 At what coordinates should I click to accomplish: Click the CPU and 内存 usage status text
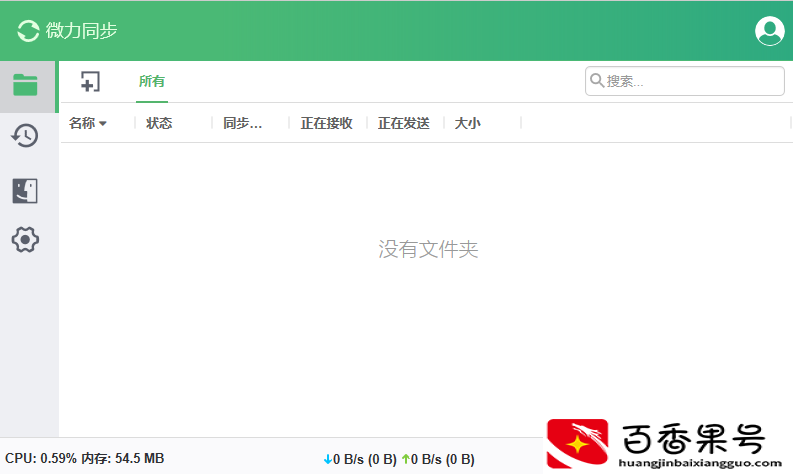84,458
